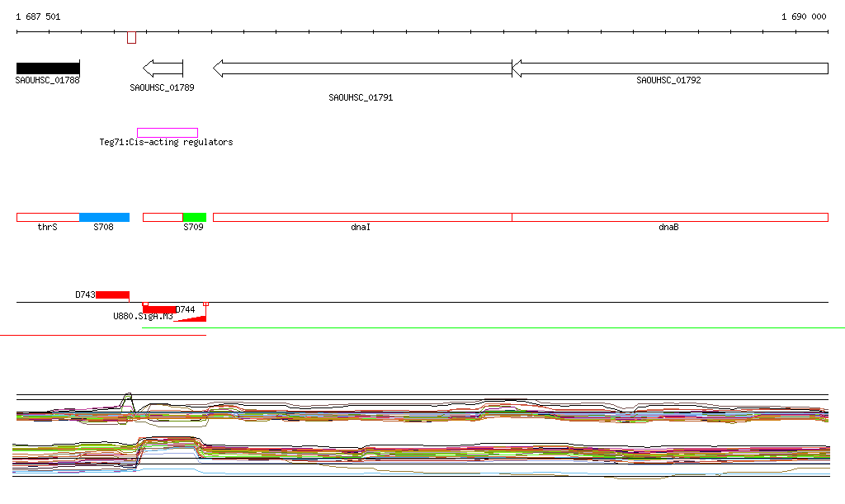Click the dnaB text label
Screen dimensions: 845x504
668,227
